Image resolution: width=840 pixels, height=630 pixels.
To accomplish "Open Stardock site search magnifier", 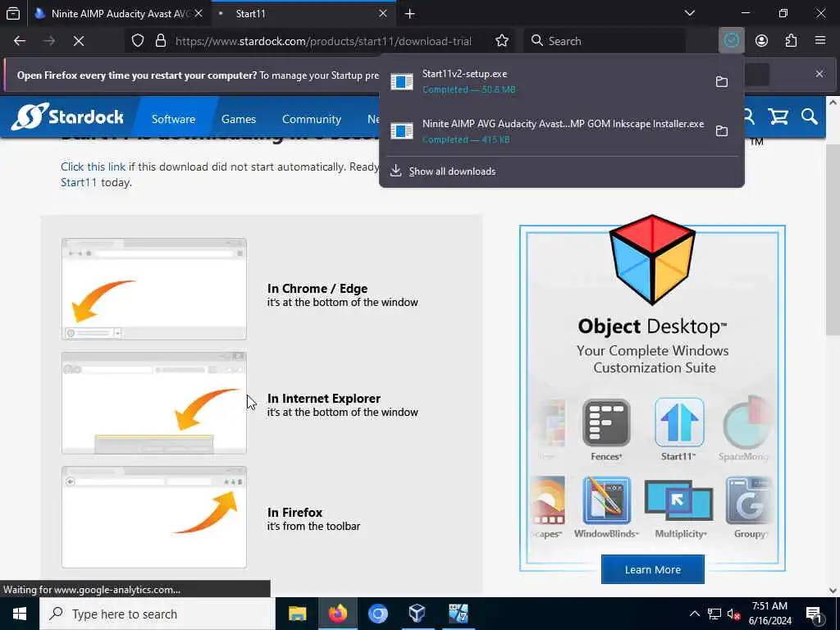I will click(x=810, y=116).
